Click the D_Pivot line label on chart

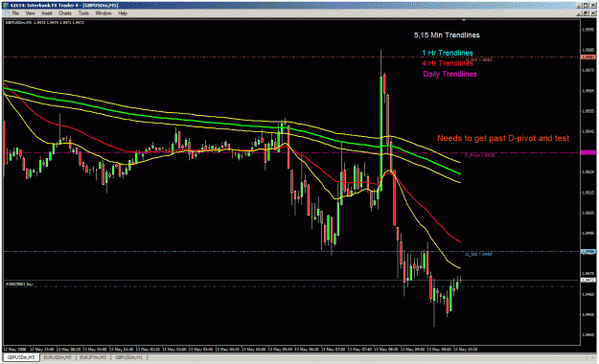[x=480, y=155]
